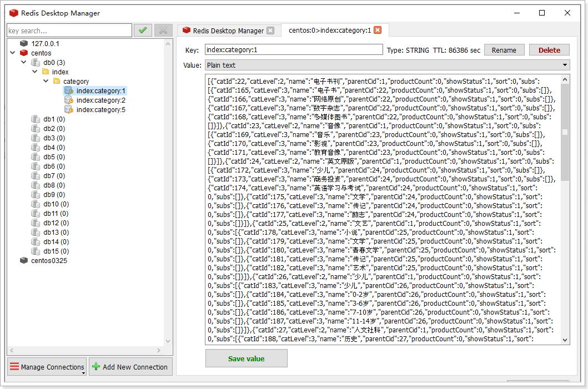Click the key icon beside index:category:2
This screenshot has width=588, height=389.
[69, 100]
